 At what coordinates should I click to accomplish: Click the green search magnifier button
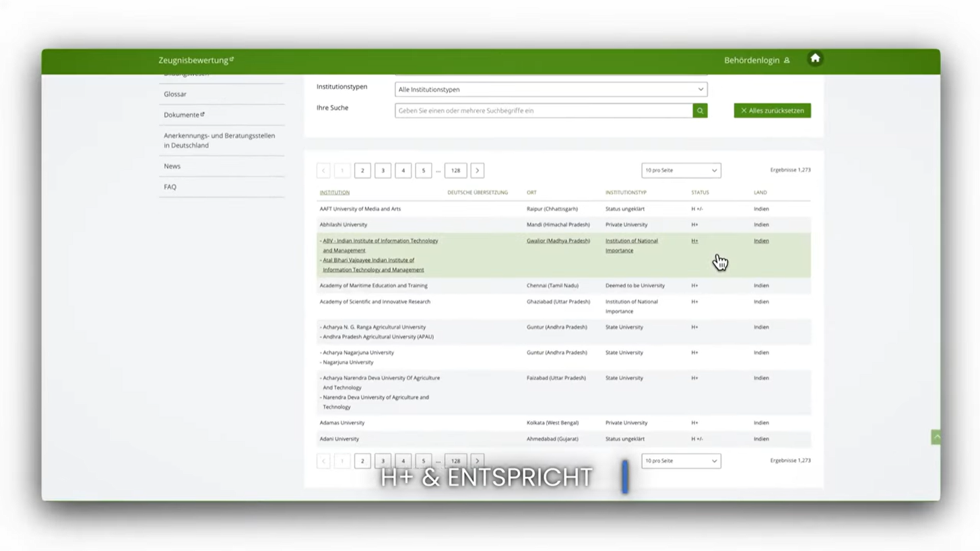click(700, 110)
